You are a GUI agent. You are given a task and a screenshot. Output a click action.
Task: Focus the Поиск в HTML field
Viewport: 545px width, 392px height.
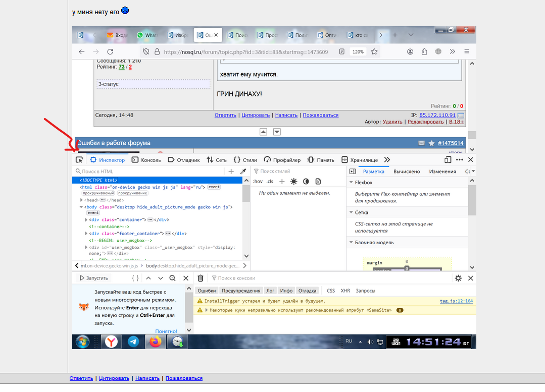tap(150, 171)
